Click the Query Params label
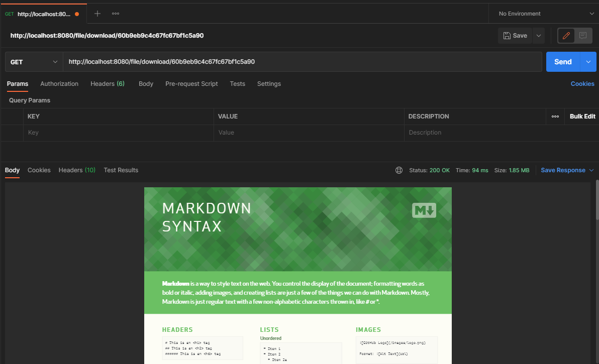Screen dimensions: 599x364 click(30, 100)
